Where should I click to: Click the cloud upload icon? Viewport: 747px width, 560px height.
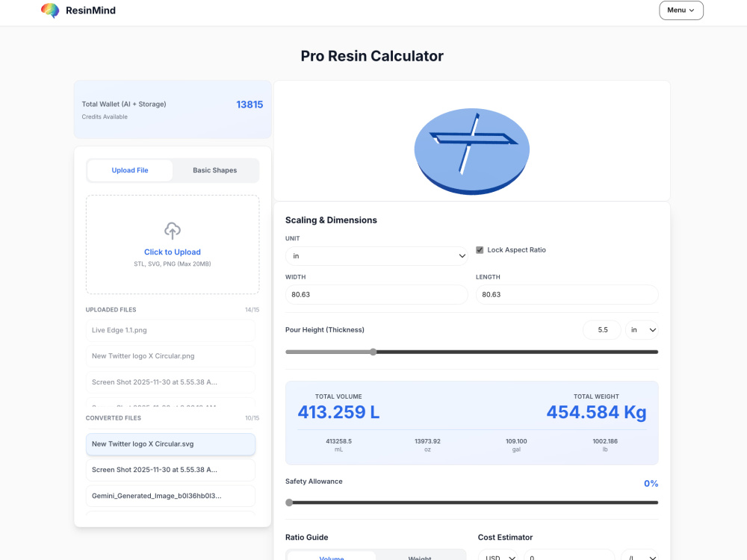[x=173, y=231]
